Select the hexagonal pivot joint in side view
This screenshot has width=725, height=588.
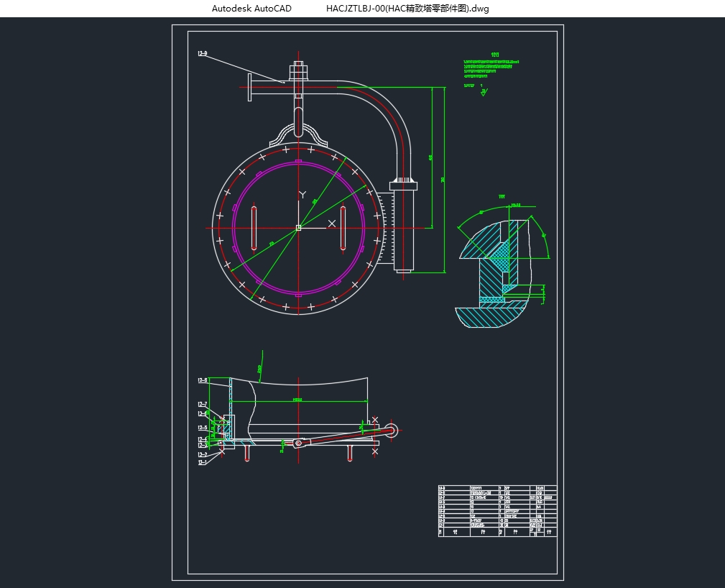click(x=297, y=444)
